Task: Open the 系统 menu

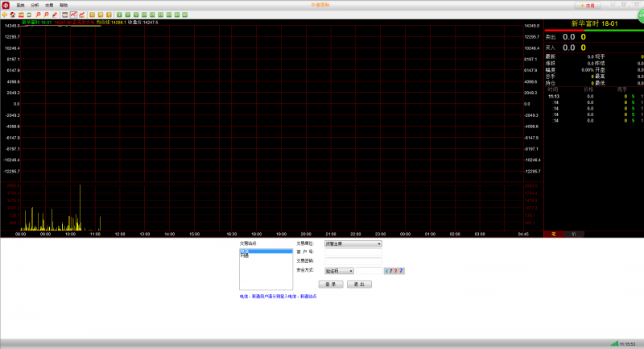Action: pos(21,6)
